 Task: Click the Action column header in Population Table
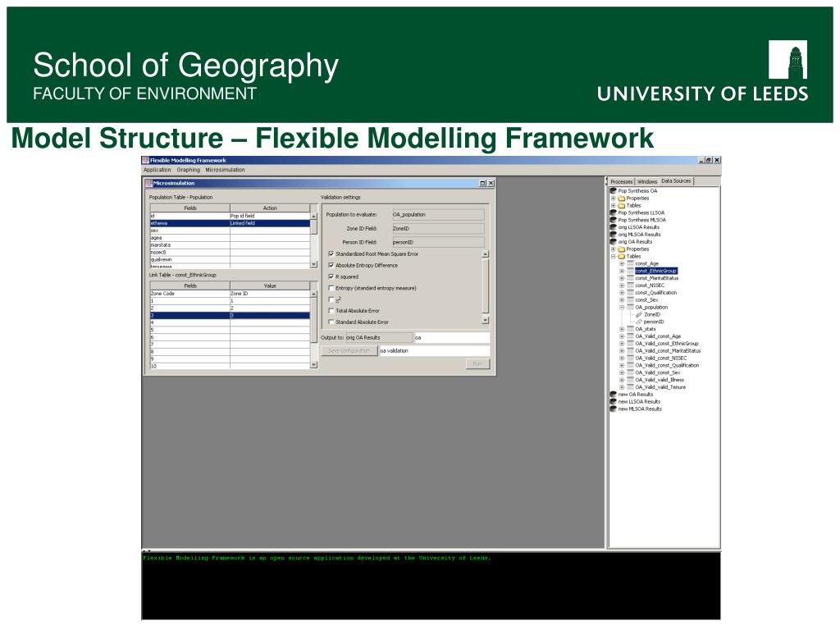[270, 208]
